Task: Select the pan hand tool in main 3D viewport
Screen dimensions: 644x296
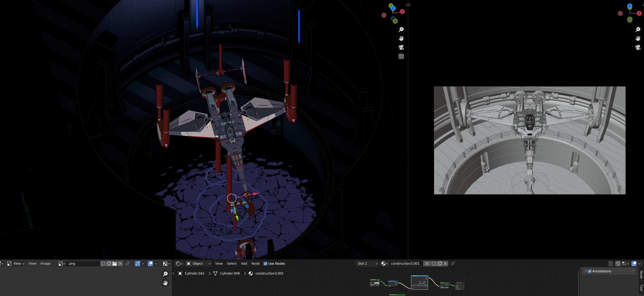Action: (401, 38)
